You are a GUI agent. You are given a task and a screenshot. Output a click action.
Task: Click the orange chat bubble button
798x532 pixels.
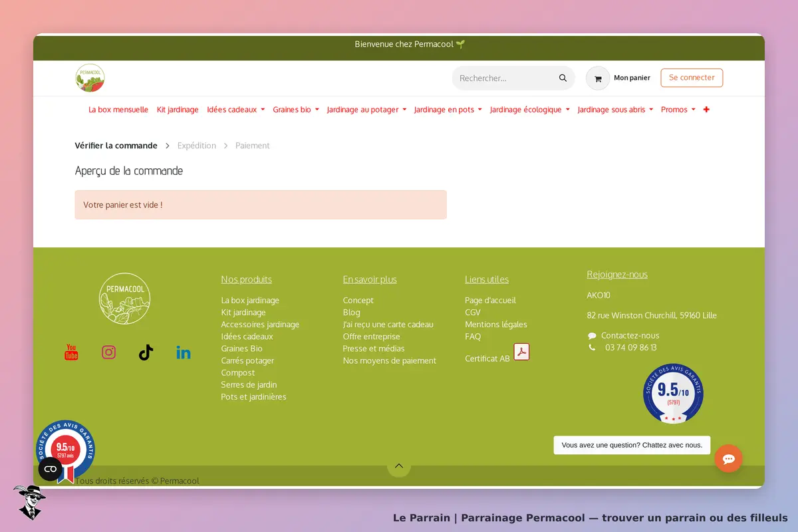click(728, 458)
